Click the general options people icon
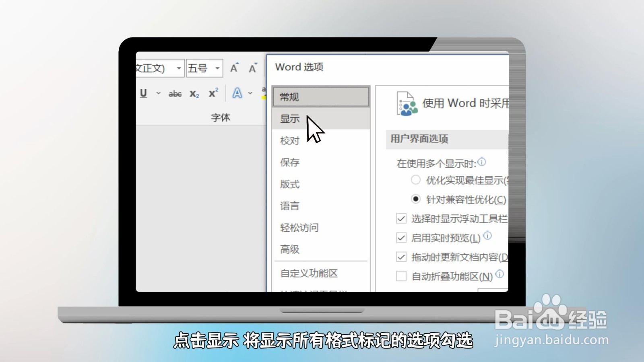 coord(407,104)
